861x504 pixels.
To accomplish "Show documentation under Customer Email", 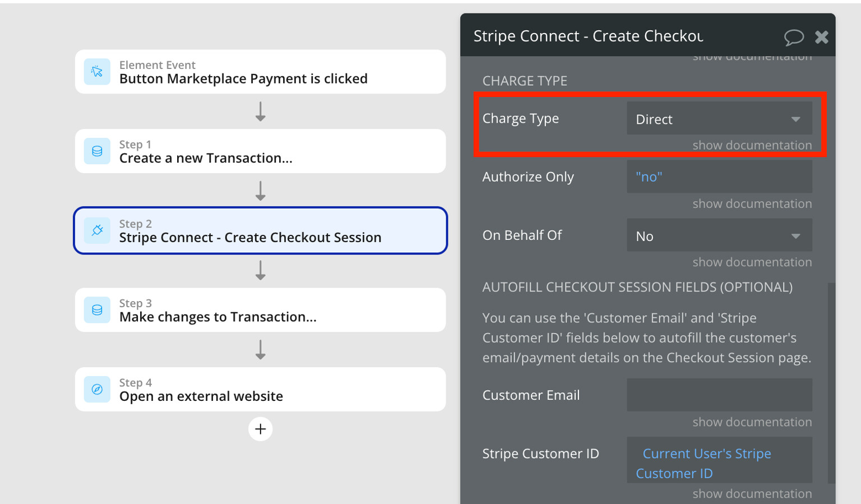I will coord(752,422).
